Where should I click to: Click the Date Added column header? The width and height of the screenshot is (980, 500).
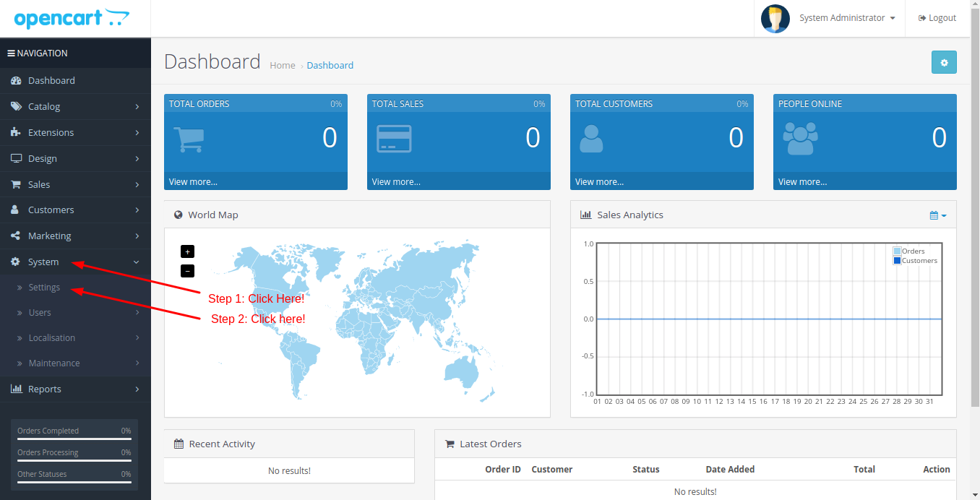click(x=730, y=470)
